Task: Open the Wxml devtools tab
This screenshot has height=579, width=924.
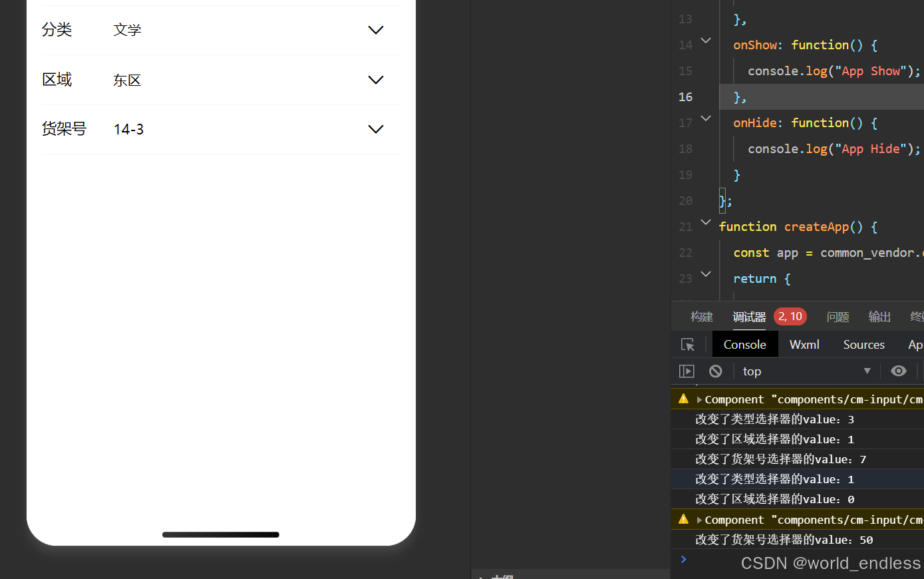Action: [804, 345]
